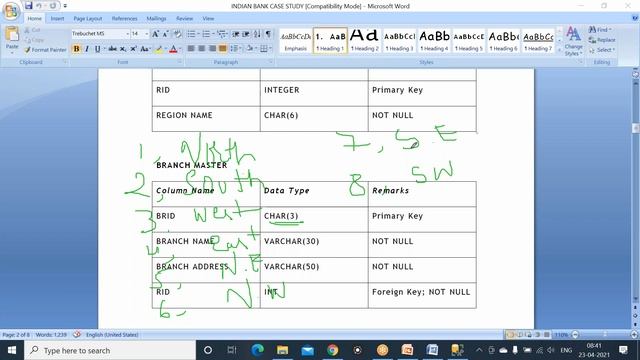The width and height of the screenshot is (640, 360).
Task: Open the Change Case menu
Action: click(145, 49)
